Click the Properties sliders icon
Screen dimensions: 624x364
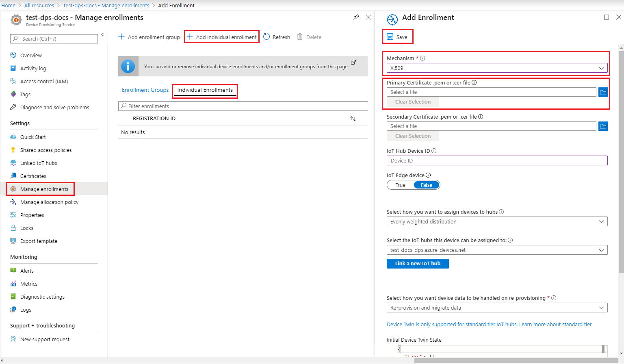click(13, 215)
